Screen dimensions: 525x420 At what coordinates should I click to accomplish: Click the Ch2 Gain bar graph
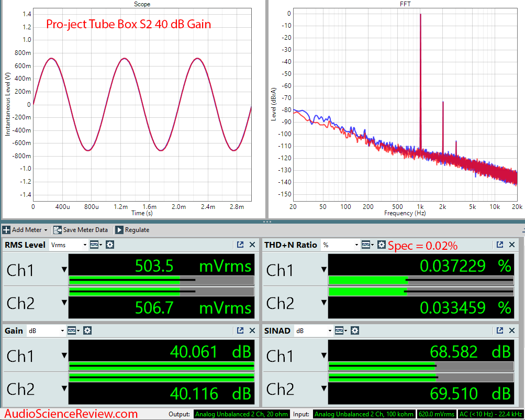point(161,378)
